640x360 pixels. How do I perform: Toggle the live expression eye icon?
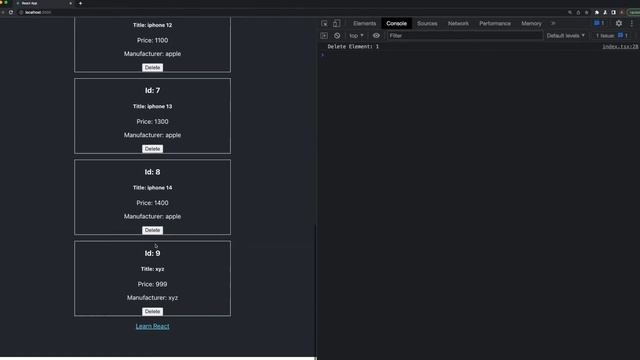(376, 36)
